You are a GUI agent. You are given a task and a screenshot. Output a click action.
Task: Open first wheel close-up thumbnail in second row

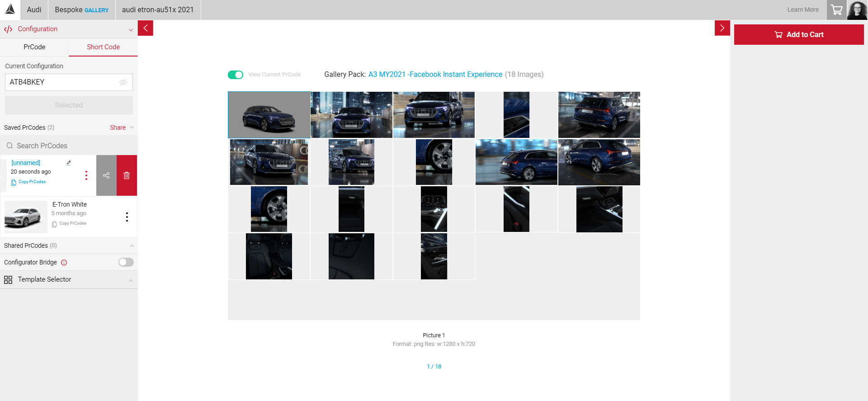pos(434,162)
